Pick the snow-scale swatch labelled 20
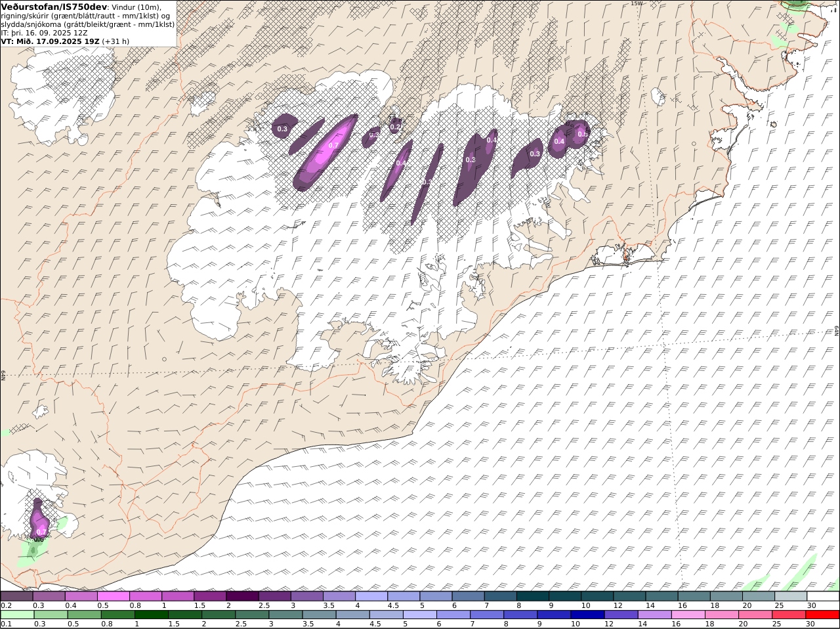The height and width of the screenshot is (629, 840). 759,596
